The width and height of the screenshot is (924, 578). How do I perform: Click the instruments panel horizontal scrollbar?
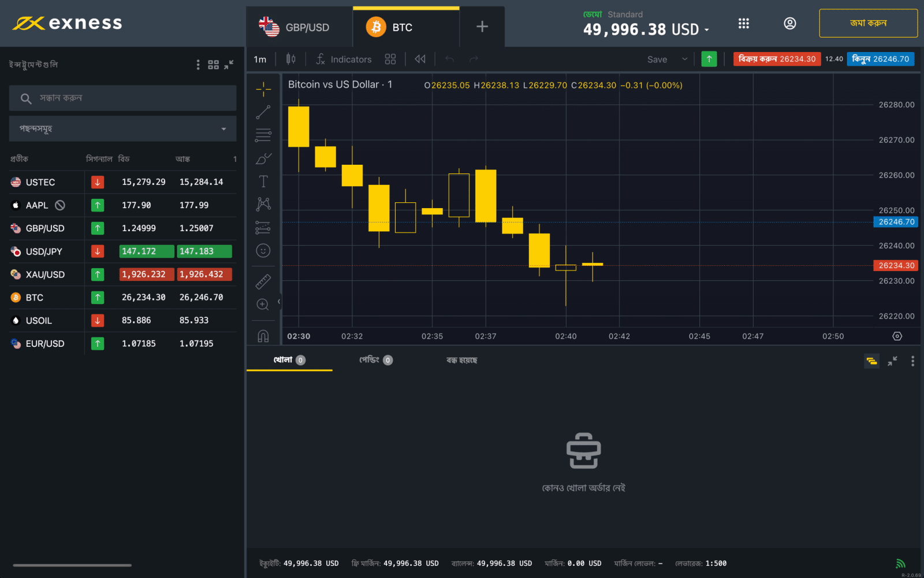coord(72,565)
